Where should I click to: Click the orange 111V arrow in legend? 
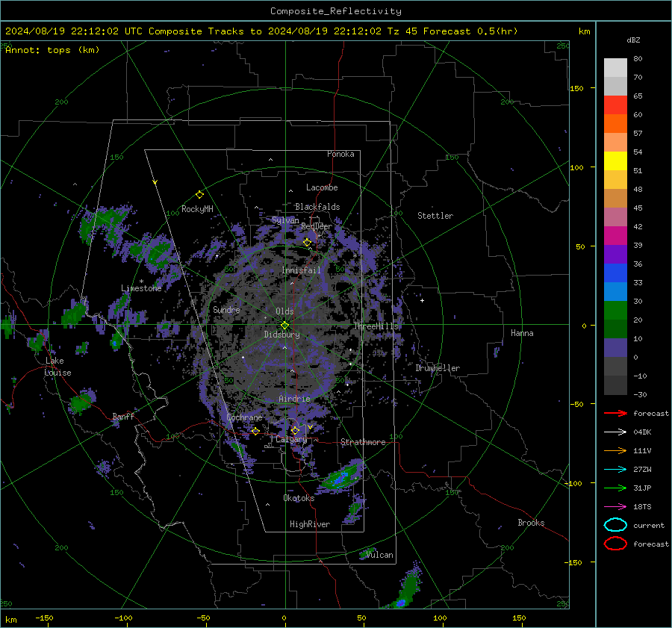coord(615,450)
